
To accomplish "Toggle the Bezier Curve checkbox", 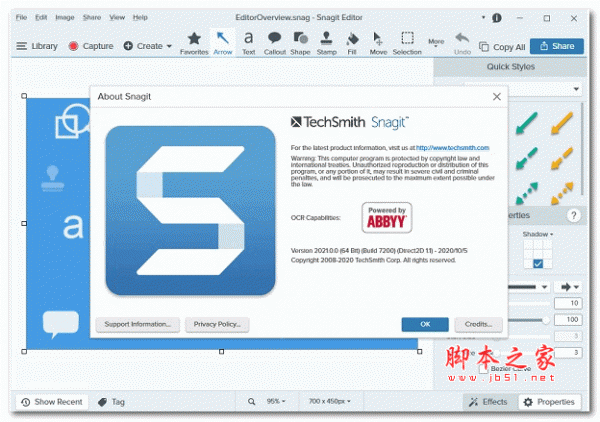I will [x=483, y=369].
